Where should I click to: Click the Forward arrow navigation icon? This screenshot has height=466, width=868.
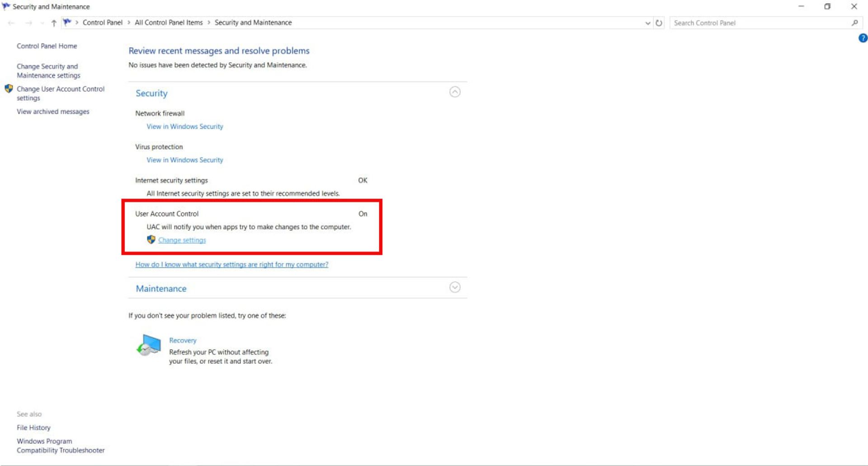(29, 23)
